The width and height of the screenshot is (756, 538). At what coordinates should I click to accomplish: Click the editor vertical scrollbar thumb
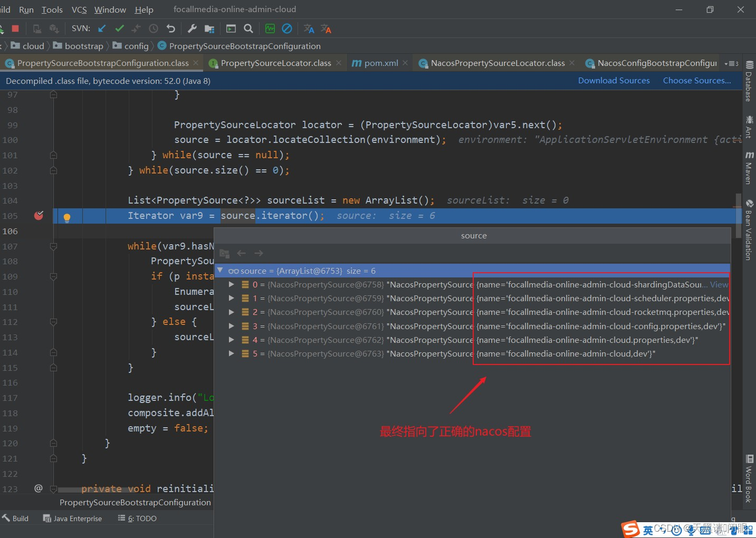739,215
